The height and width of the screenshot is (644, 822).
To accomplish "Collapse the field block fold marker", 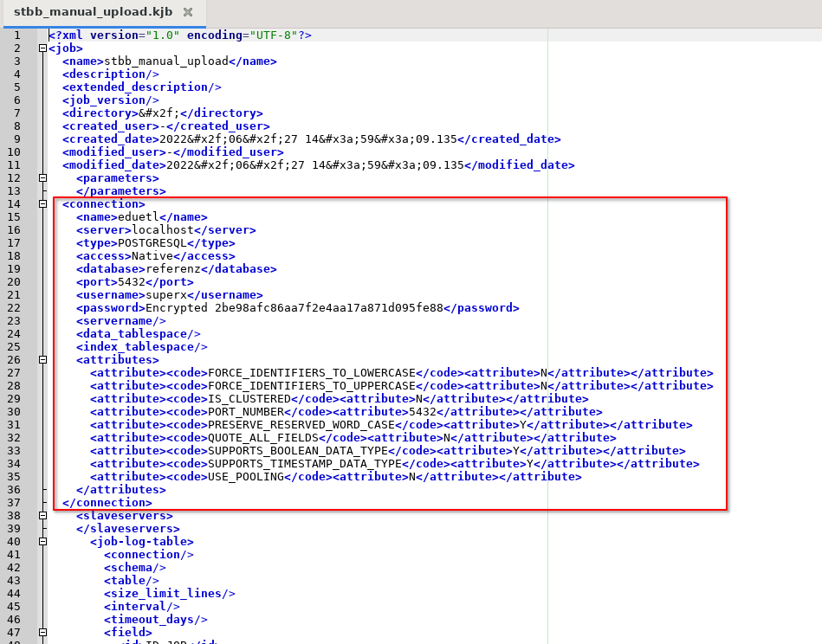I will pyautogui.click(x=42, y=633).
